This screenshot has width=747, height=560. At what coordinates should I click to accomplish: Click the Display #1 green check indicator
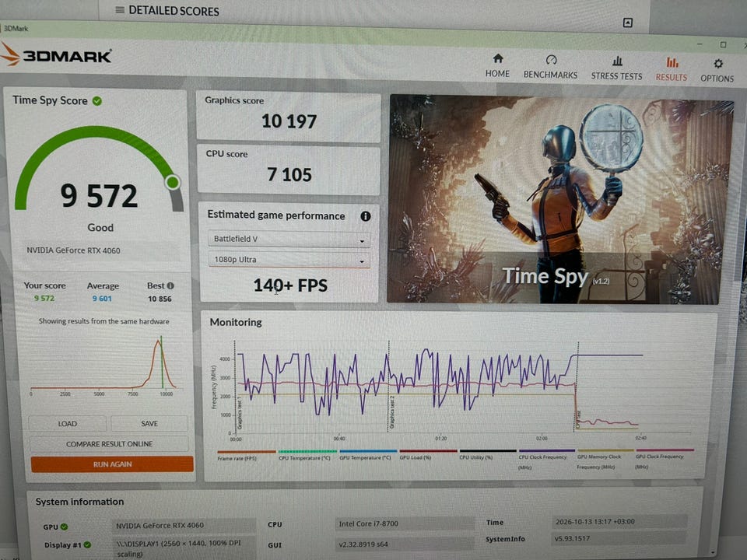pyautogui.click(x=87, y=544)
